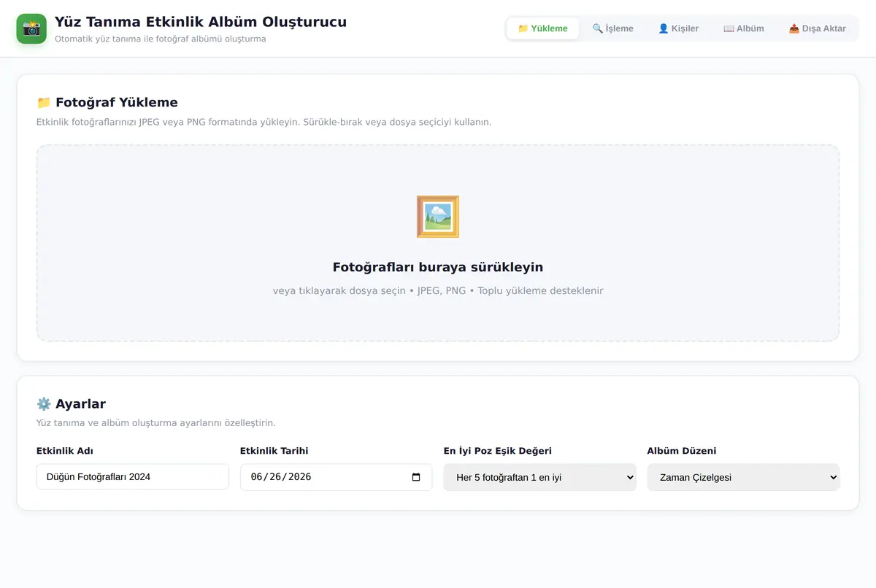The image size is (876, 588).
Task: Click the Ayarlar description text
Action: click(x=156, y=423)
